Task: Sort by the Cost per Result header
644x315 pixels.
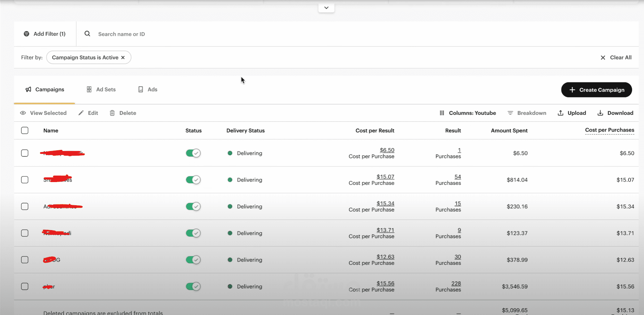Action: coord(375,130)
